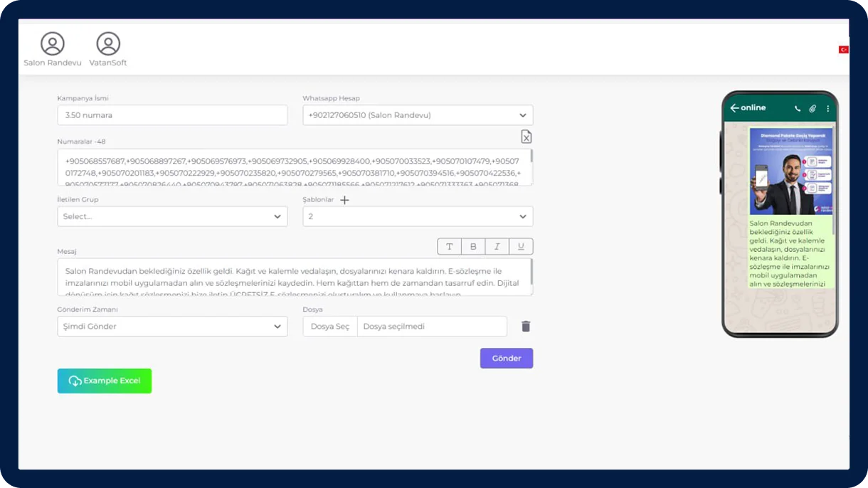The height and width of the screenshot is (488, 868).
Task: Click the Excel file import icon
Action: coord(526,137)
